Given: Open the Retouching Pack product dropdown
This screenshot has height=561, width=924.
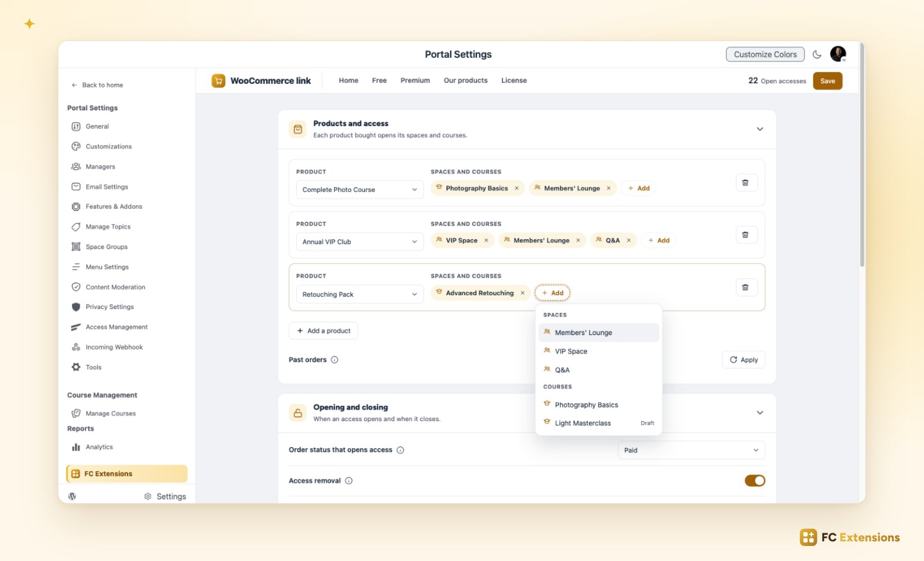Looking at the screenshot, I should click(x=360, y=294).
